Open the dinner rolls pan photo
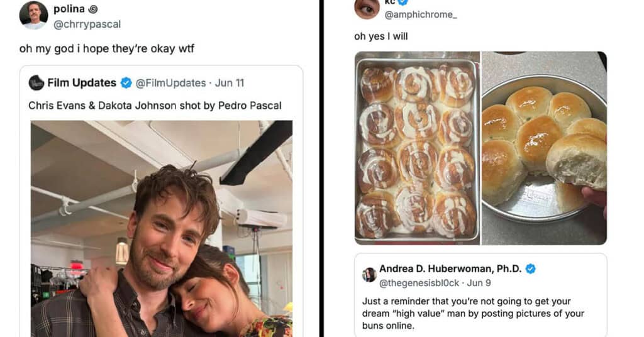The width and height of the screenshot is (644, 337). tap(544, 148)
